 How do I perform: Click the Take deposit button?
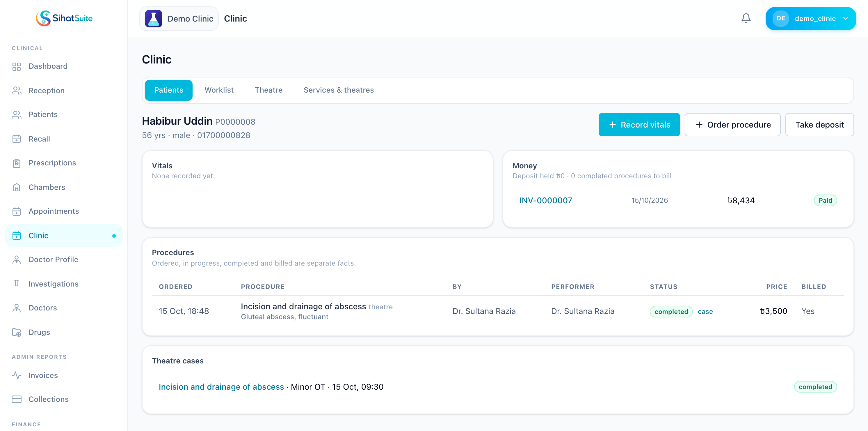pyautogui.click(x=819, y=125)
